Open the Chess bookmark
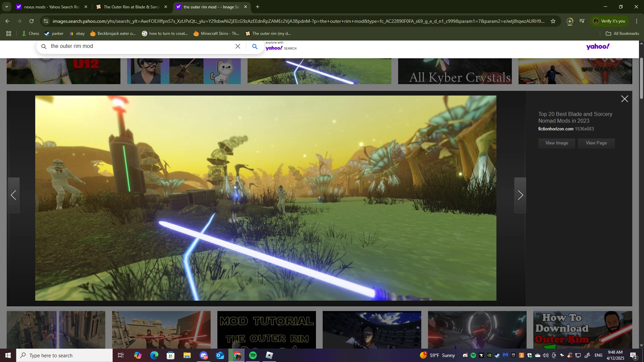 click(30, 34)
